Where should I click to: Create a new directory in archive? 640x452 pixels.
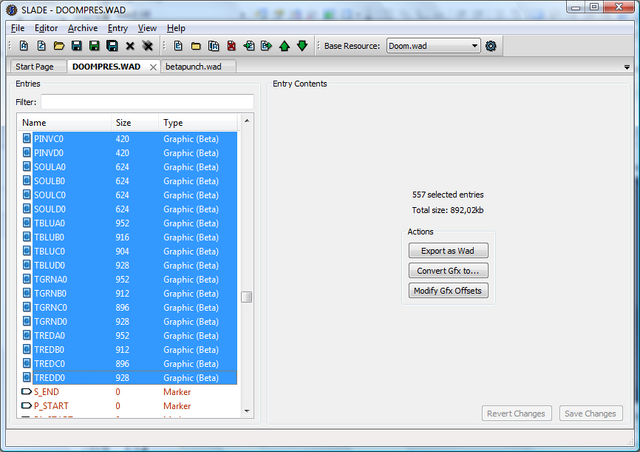(196, 46)
